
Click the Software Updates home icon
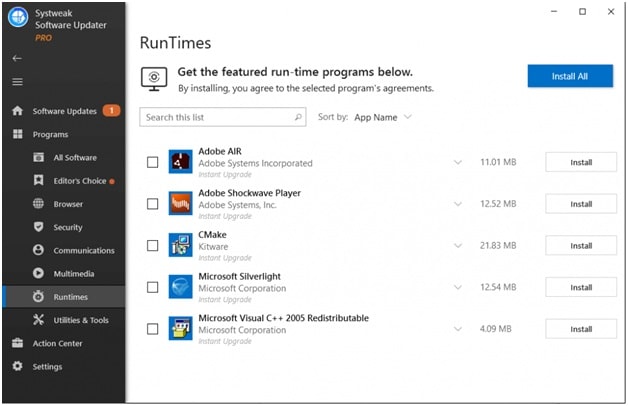(17, 111)
